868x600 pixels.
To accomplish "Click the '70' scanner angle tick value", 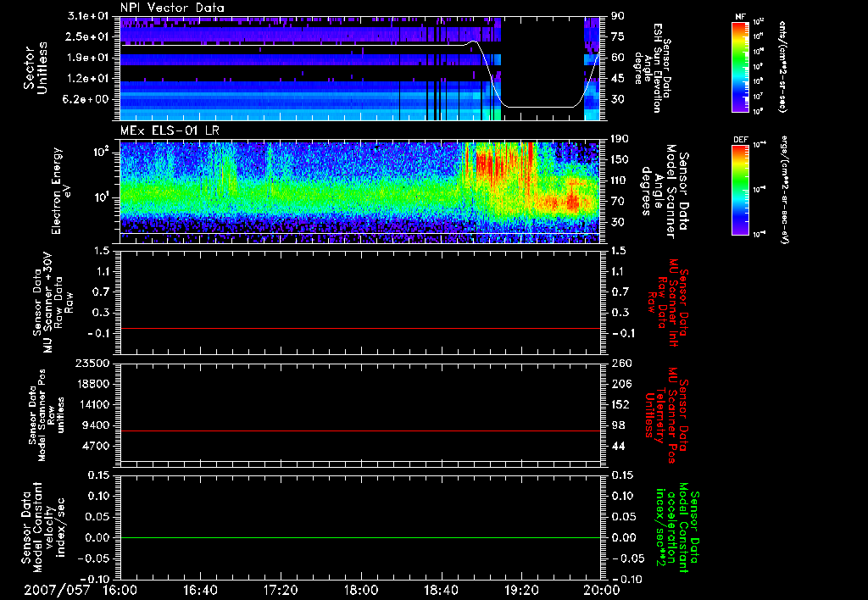I will pyautogui.click(x=617, y=202).
